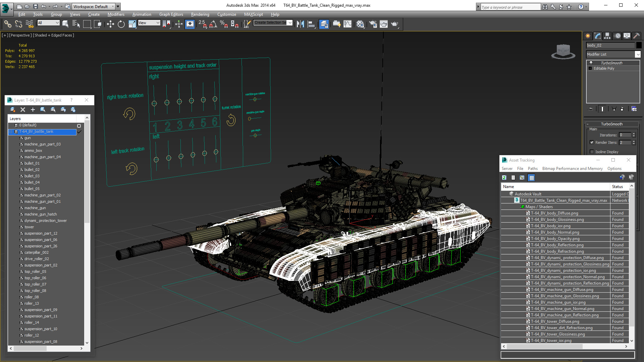Open Configure Modifier Sets icon
Screen dimensions: 644x362
[x=634, y=109]
